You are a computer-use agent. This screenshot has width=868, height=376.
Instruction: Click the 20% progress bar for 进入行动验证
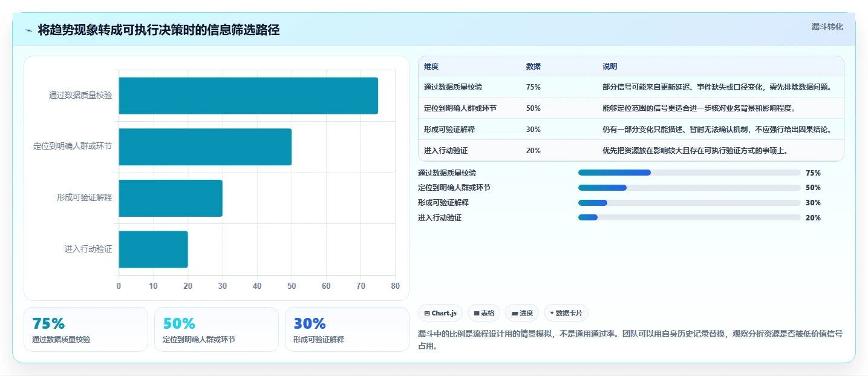[690, 217]
